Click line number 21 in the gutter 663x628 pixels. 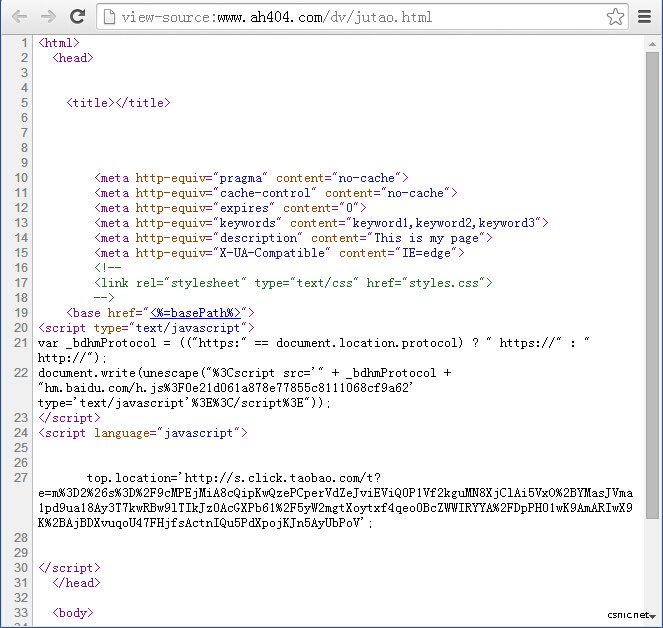click(22, 343)
